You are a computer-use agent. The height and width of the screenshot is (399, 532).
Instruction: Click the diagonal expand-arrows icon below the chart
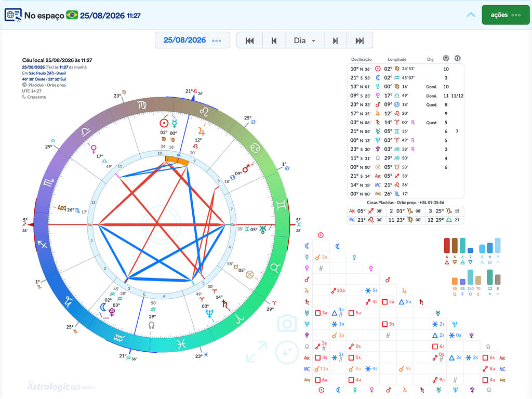click(257, 352)
